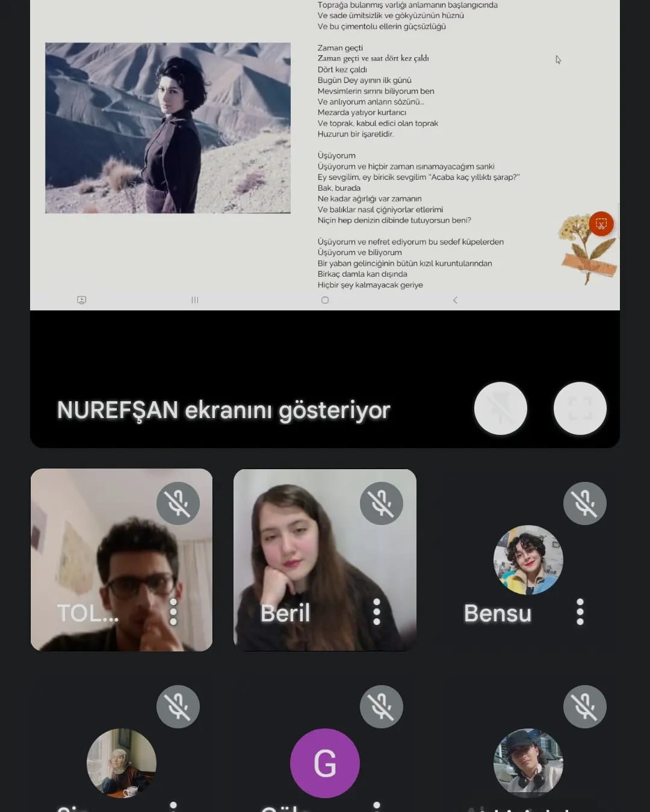The height and width of the screenshot is (812, 650).
Task: Select the Beril name label on the video tile
Action: (285, 614)
